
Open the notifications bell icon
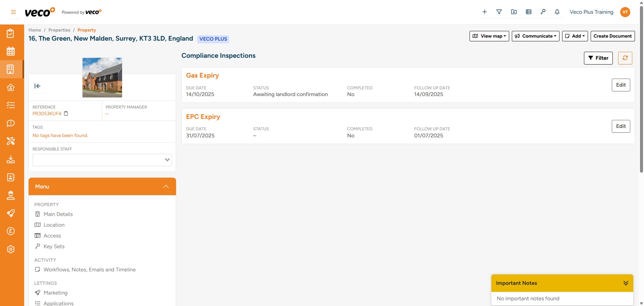557,12
